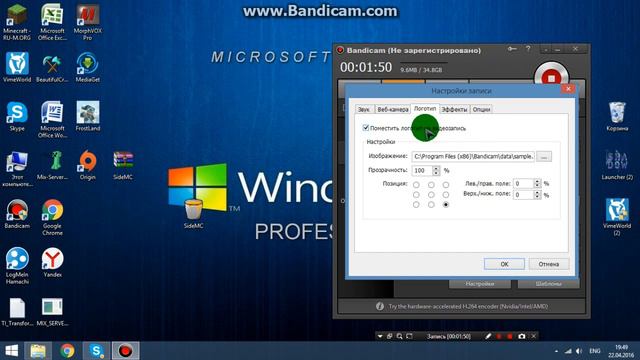
Task: Open Bandicam help question mark
Action: 528,49
